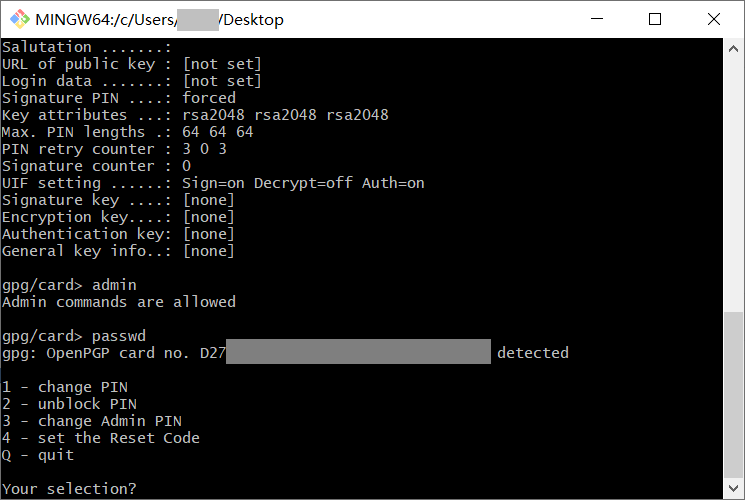Viewport: 745px width, 500px height.
Task: Click the Git Bash icon in title bar
Action: point(20,19)
